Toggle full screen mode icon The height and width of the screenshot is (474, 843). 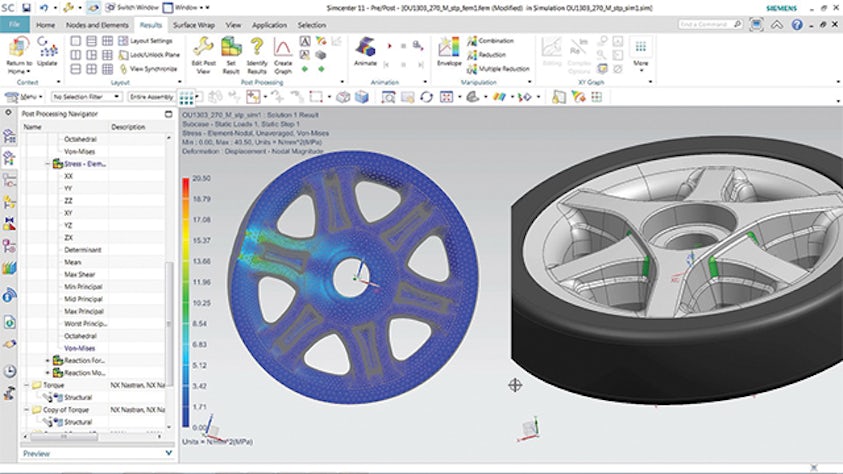(756, 25)
